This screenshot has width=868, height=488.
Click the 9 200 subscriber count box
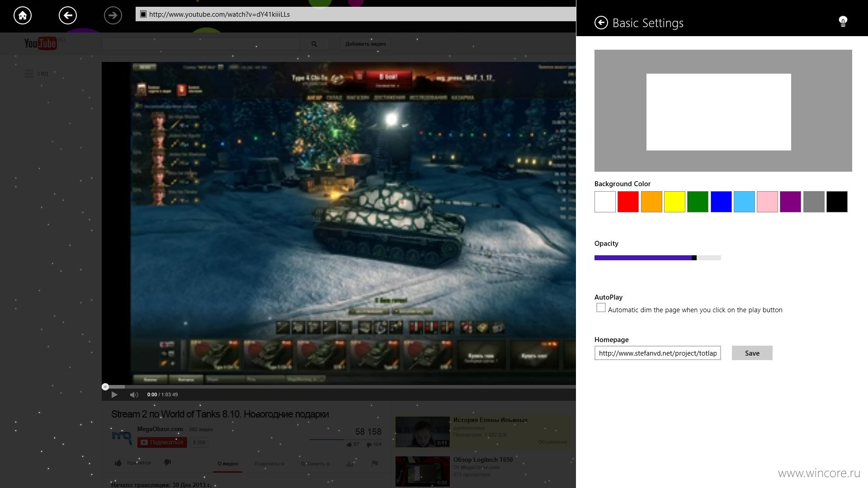point(199,442)
